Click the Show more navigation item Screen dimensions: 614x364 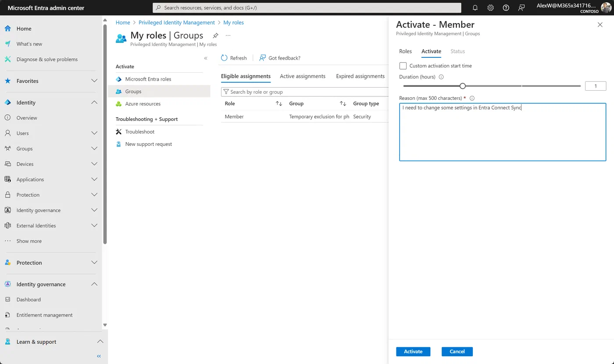(29, 241)
